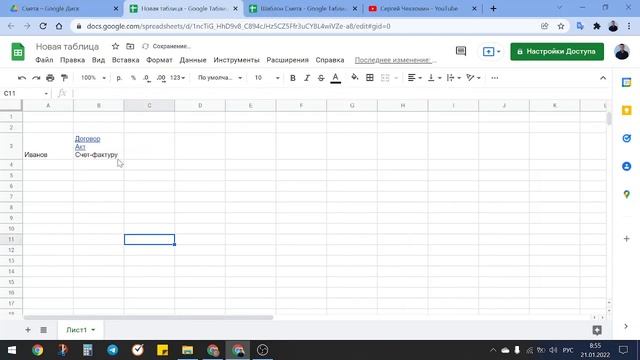Open Contacts in the side panel

pyautogui.click(x=627, y=167)
